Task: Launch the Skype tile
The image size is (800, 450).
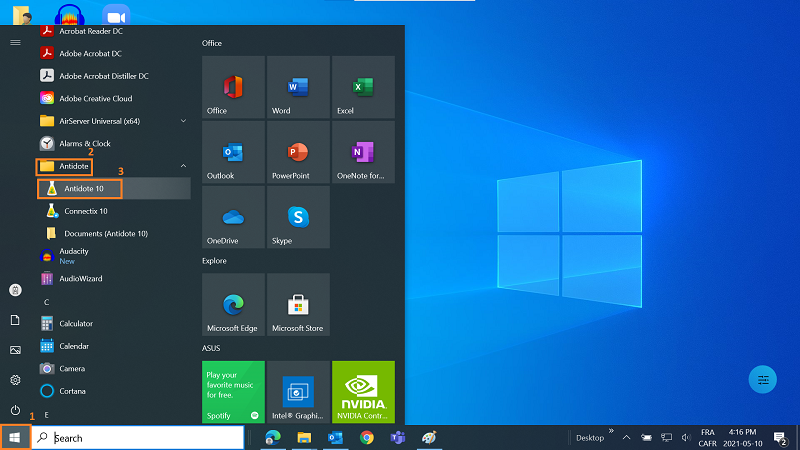Action: tap(298, 218)
